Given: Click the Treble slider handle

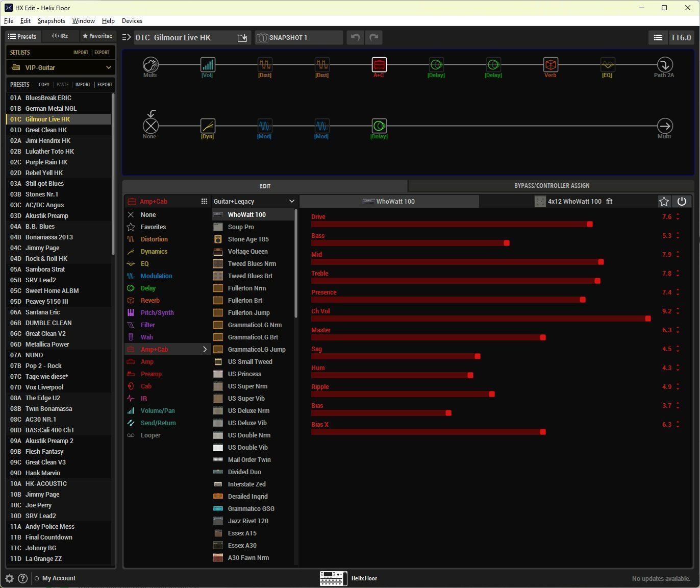Looking at the screenshot, I should pyautogui.click(x=597, y=281).
